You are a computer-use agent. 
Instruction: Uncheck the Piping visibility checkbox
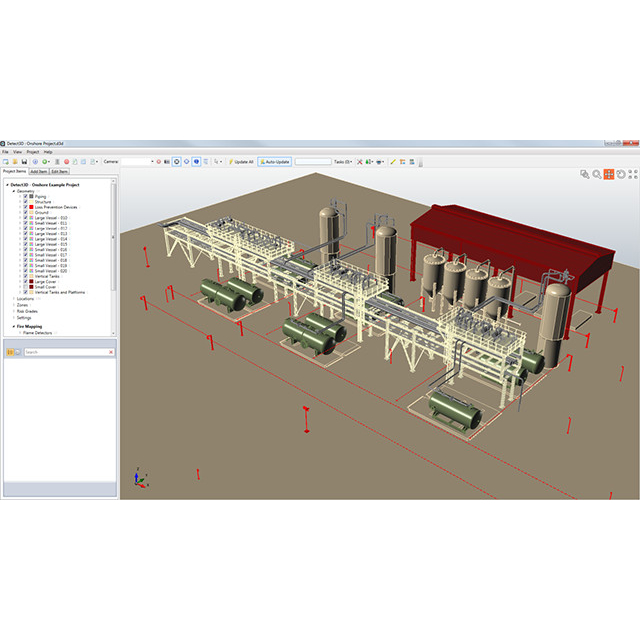pyautogui.click(x=25, y=196)
